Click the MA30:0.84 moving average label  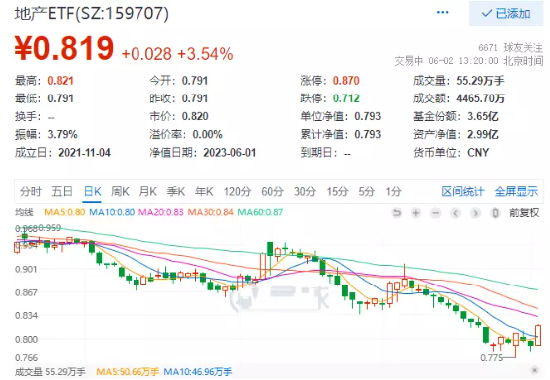coord(210,212)
